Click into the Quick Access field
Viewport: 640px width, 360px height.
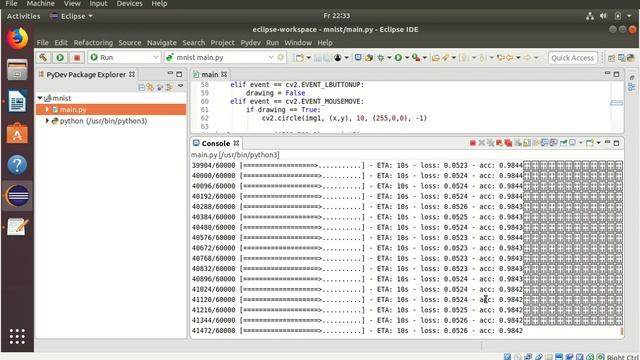pyautogui.click(x=573, y=58)
